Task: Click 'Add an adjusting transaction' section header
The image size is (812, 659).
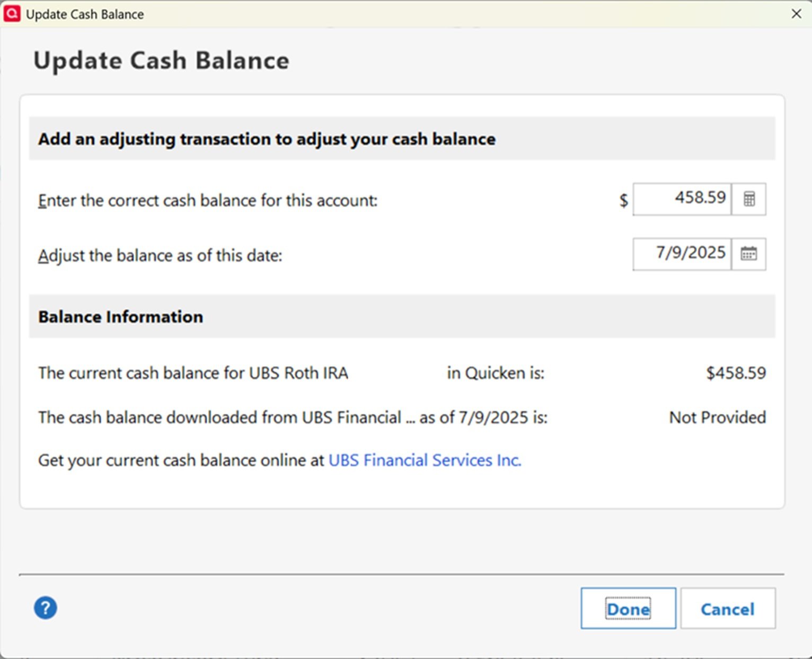Action: tap(402, 139)
